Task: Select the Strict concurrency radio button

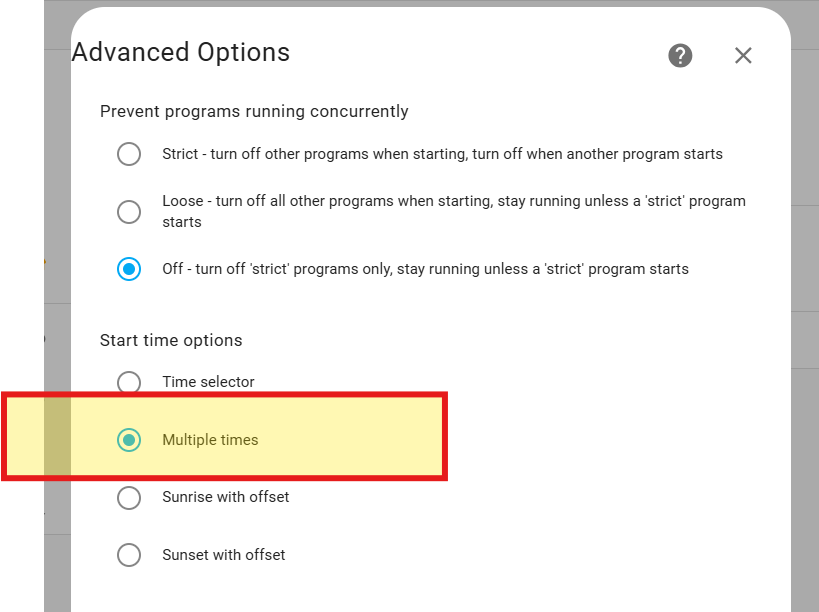Action: [x=129, y=154]
